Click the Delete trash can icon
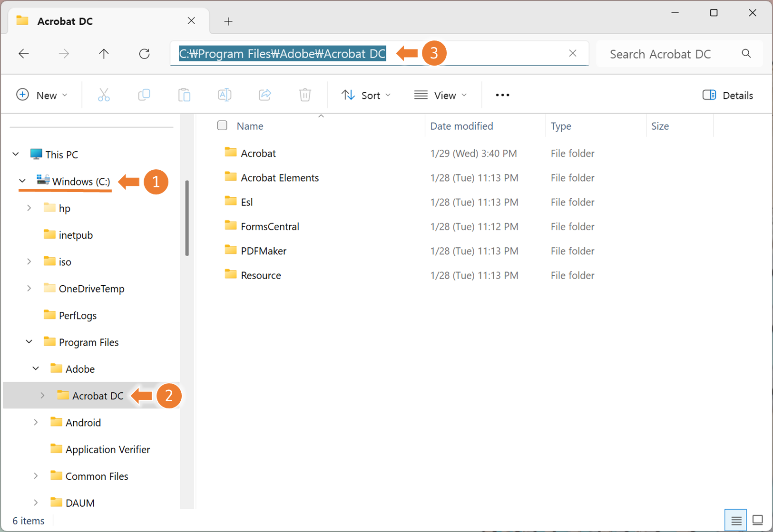 [305, 95]
